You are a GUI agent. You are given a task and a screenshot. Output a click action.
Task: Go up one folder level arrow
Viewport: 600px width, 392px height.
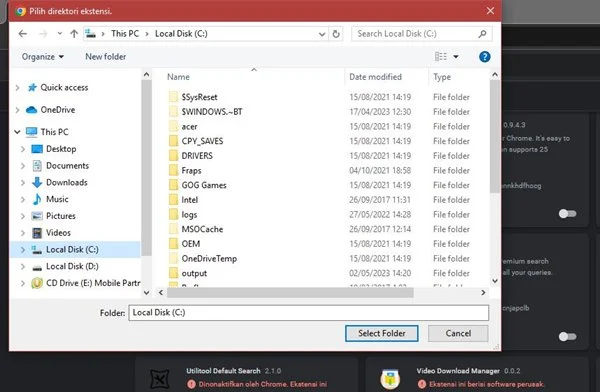pos(74,34)
